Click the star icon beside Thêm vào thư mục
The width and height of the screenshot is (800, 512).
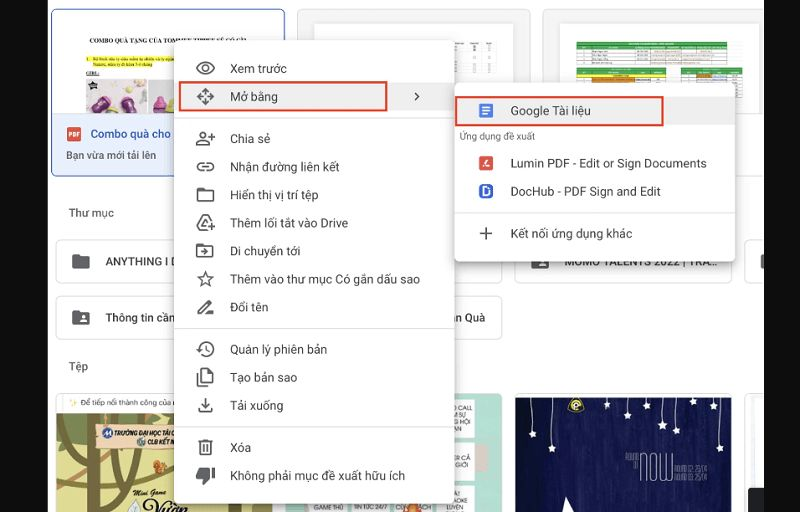(x=206, y=279)
